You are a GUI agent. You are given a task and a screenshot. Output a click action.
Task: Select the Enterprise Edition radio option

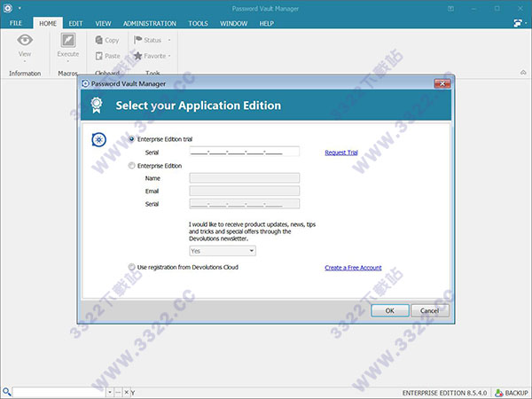pyautogui.click(x=132, y=166)
